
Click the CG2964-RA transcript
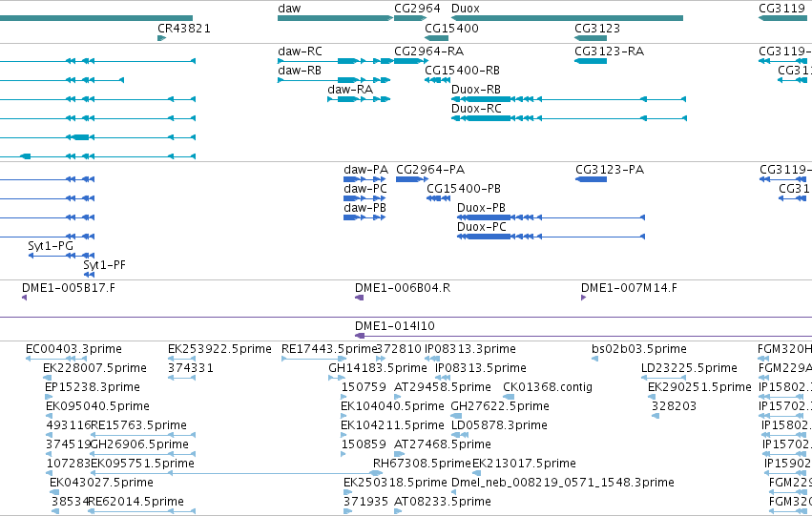411,61
